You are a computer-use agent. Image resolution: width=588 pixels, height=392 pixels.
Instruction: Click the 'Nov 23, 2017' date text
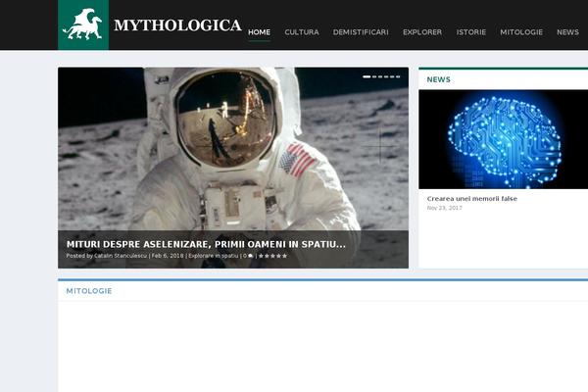pos(444,208)
